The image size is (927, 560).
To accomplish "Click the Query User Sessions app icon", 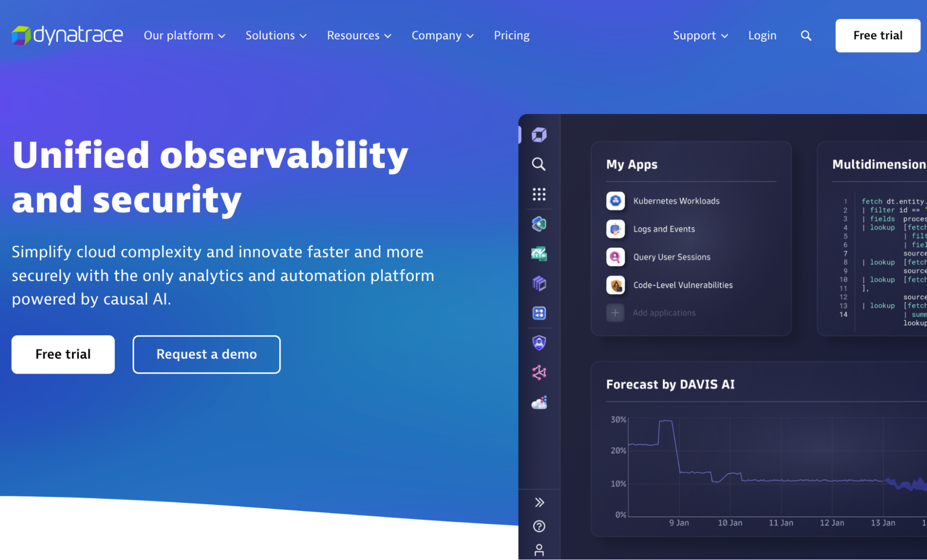I will point(615,257).
